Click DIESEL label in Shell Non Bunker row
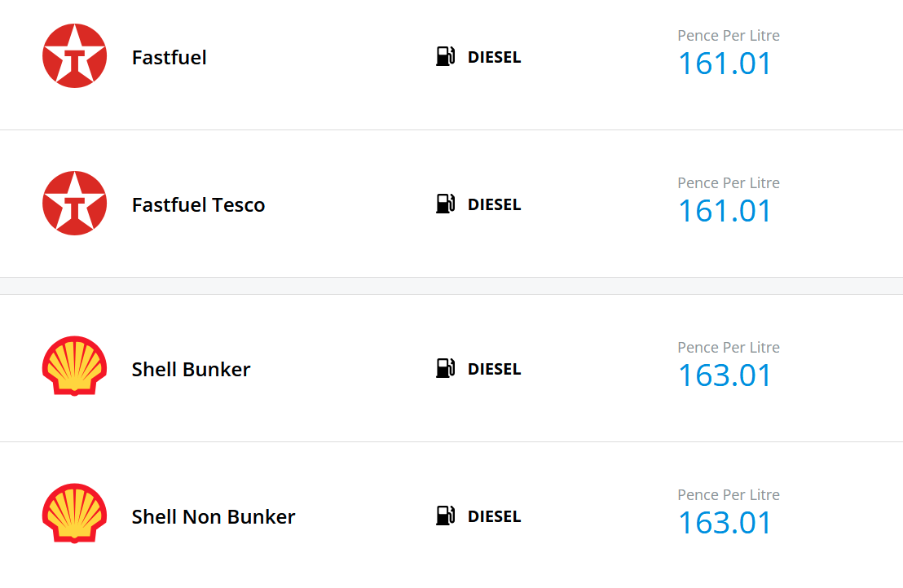 (x=494, y=517)
